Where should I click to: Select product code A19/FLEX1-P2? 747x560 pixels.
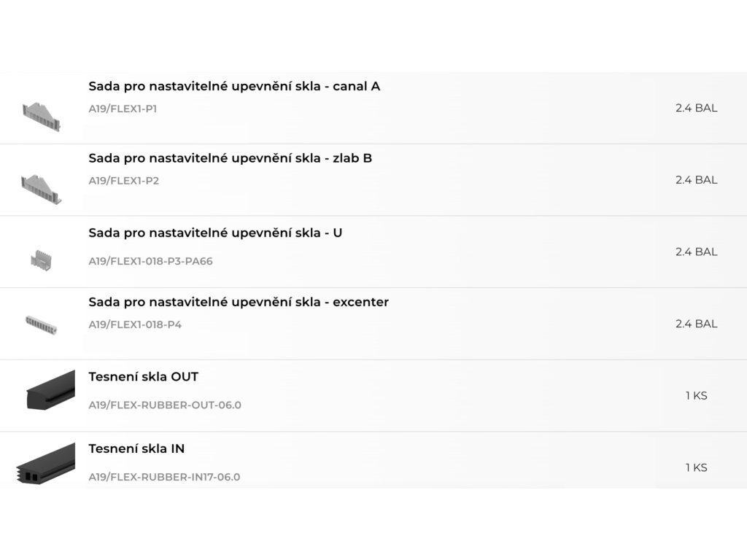[124, 181]
